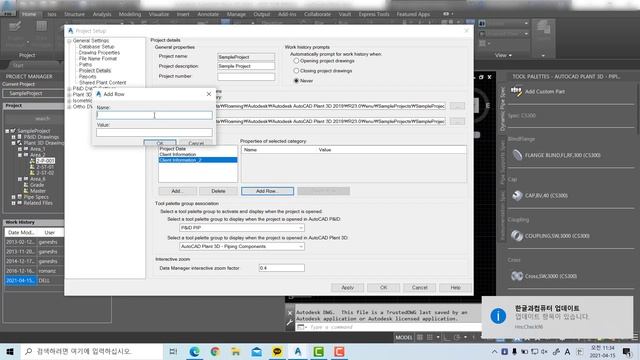
Task: Click the 2-P-000 drawing icon
Action: pyautogui.click(x=32, y=161)
